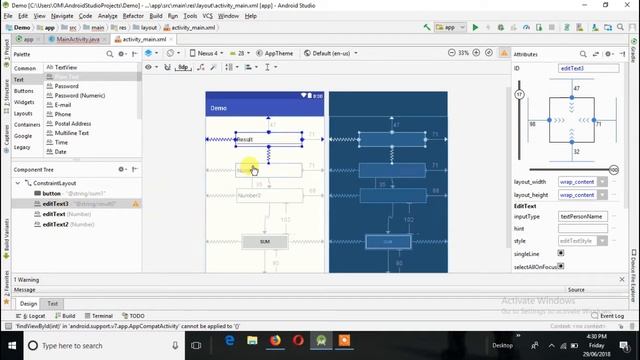
Task: Toggle autoconnect magnet icon
Action: (x=167, y=67)
